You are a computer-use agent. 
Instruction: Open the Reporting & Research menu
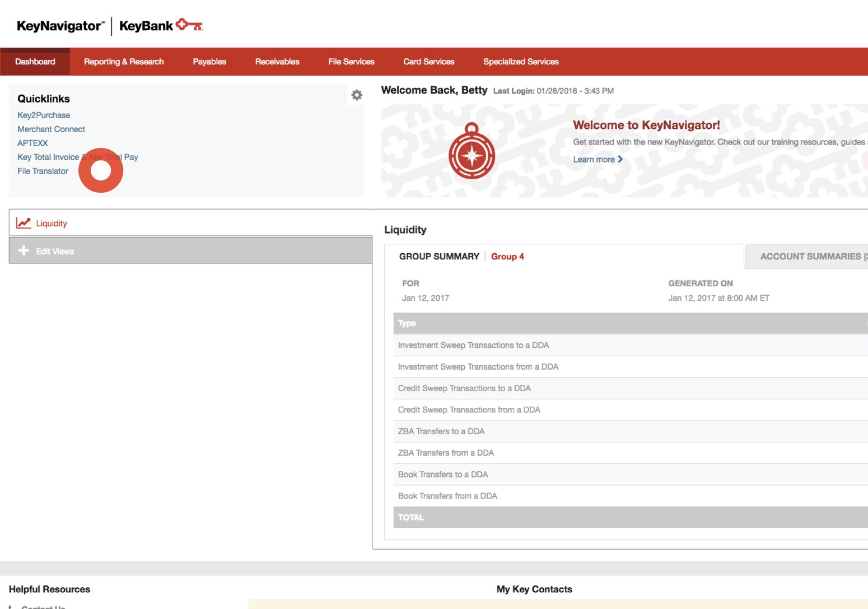(x=124, y=62)
